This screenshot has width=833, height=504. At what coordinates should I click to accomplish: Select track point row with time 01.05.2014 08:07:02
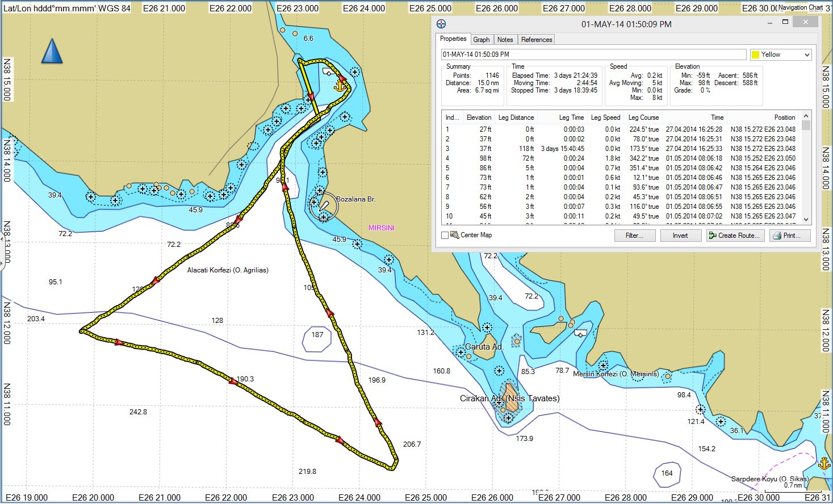click(621, 216)
